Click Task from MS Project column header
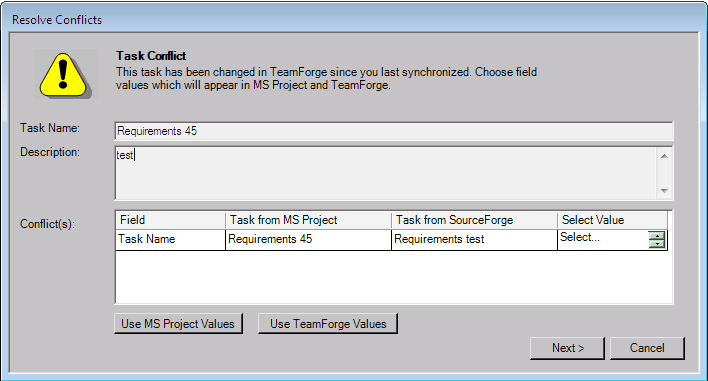This screenshot has width=708, height=381. (x=308, y=220)
